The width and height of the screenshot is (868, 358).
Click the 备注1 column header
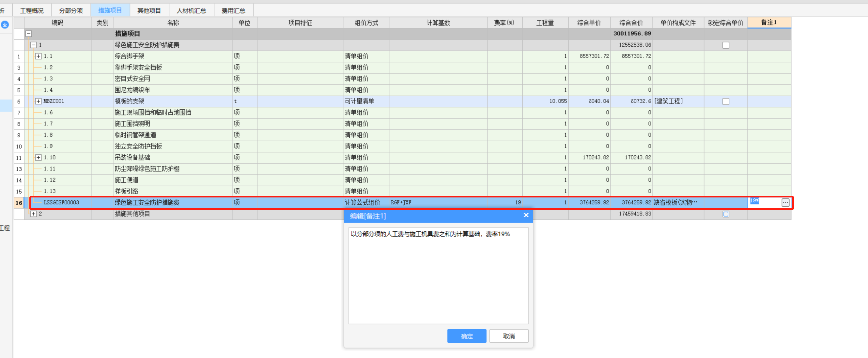769,23
